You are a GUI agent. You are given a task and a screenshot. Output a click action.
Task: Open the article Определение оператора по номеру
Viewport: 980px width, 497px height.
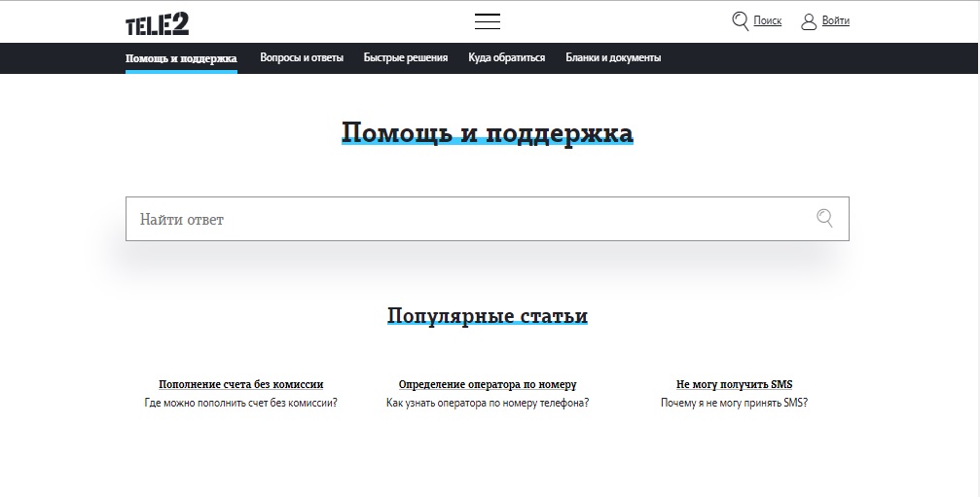[x=488, y=384]
